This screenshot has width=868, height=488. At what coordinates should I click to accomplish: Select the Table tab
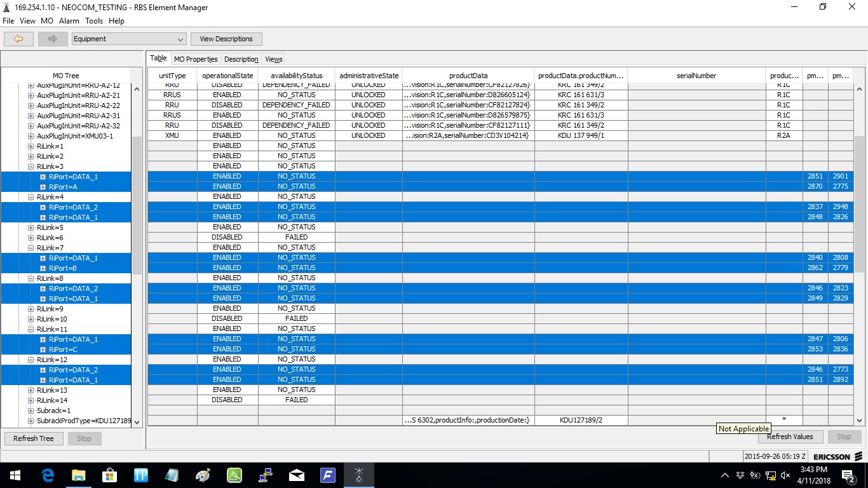(x=158, y=58)
